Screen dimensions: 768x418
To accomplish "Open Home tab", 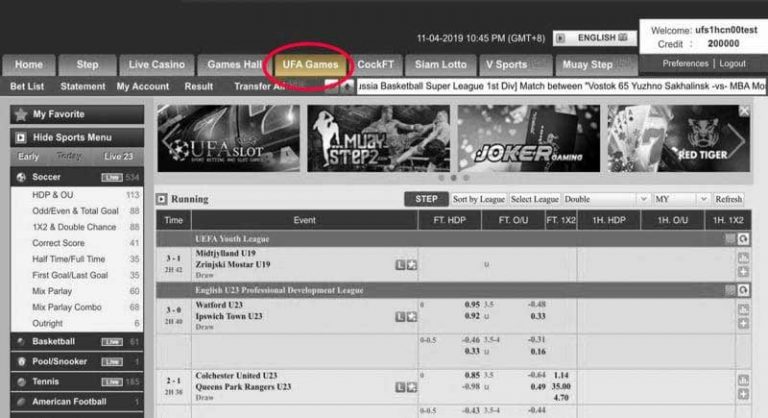I will tap(28, 65).
